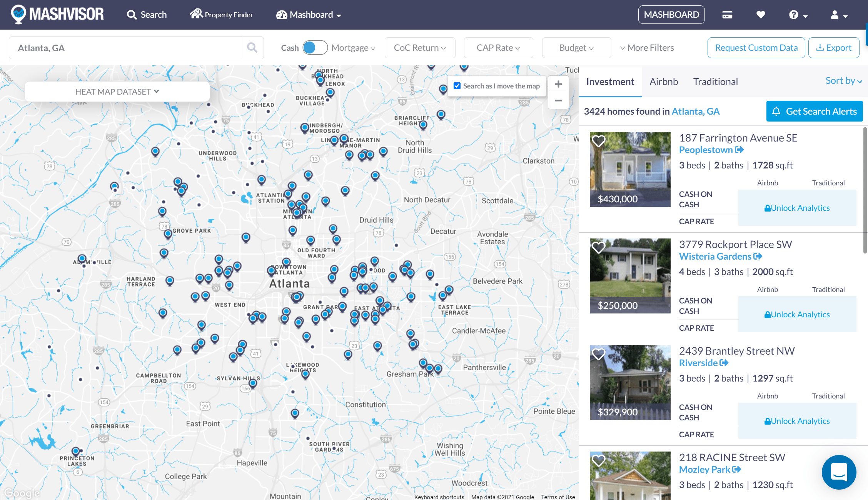Expand the Mashboard navigation dropdown

tap(309, 15)
